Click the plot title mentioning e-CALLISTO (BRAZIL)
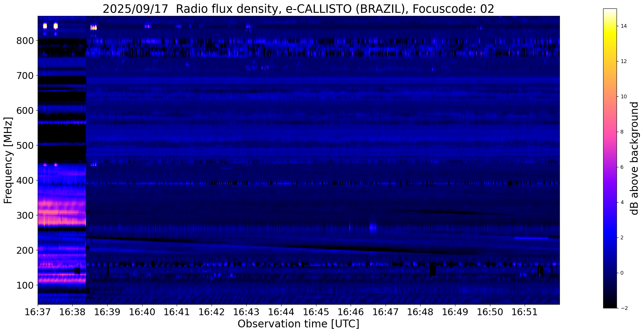 298,9
